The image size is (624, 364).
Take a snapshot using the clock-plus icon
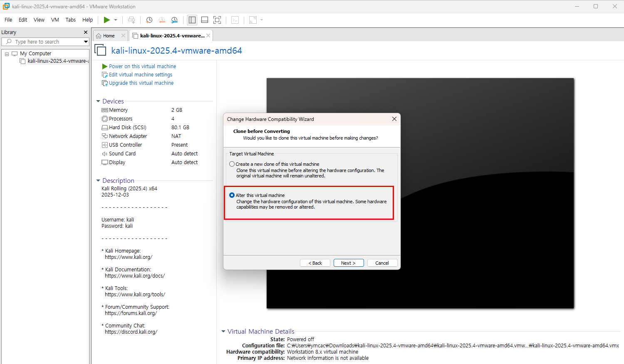pyautogui.click(x=149, y=20)
